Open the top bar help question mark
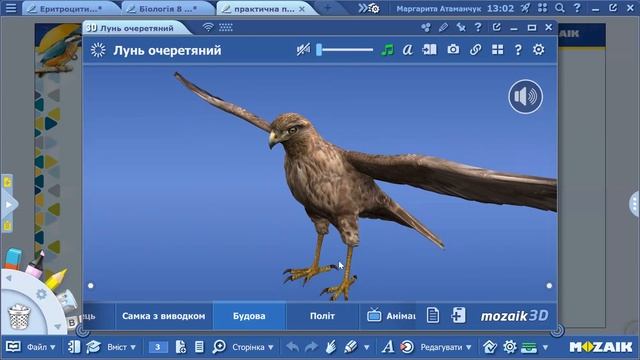 click(577, 8)
